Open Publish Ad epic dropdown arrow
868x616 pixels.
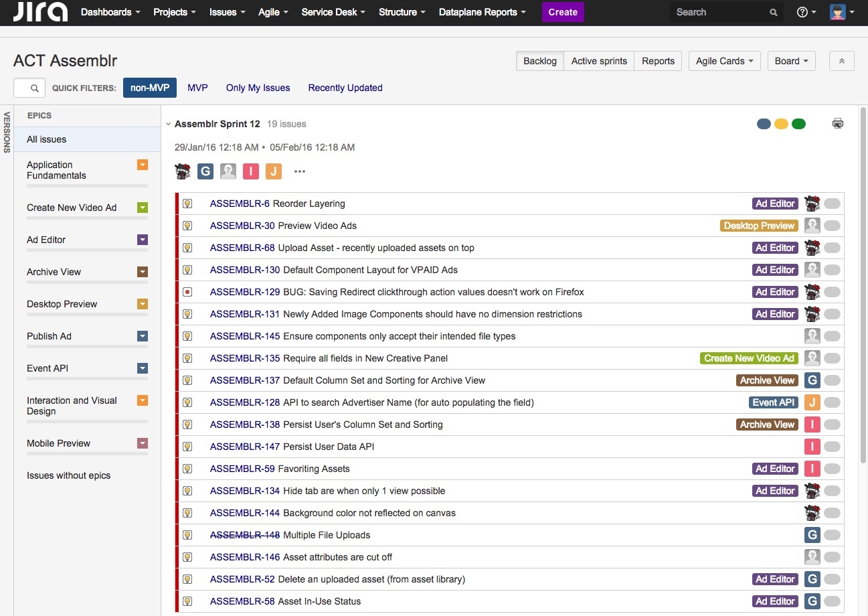(142, 336)
